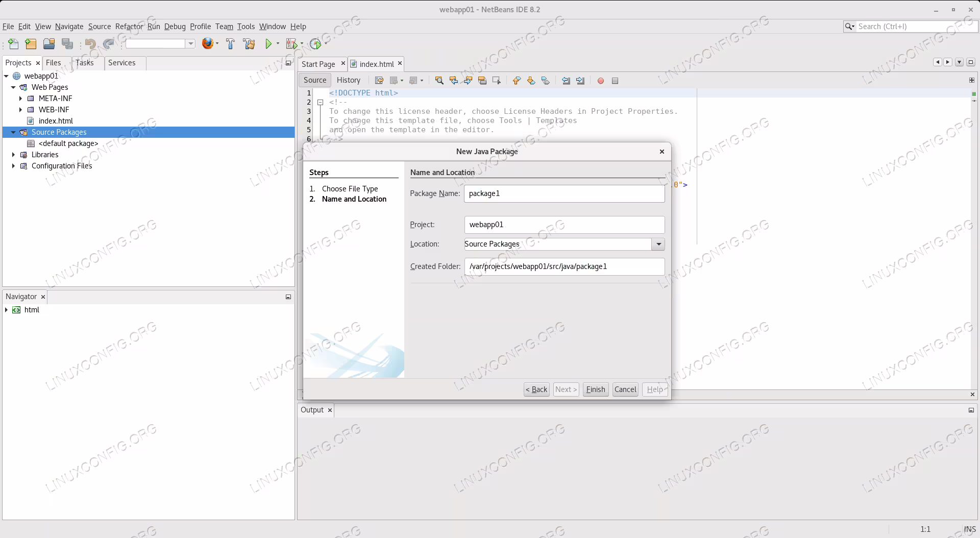
Task: Switch to the Start Page tab
Action: point(318,64)
